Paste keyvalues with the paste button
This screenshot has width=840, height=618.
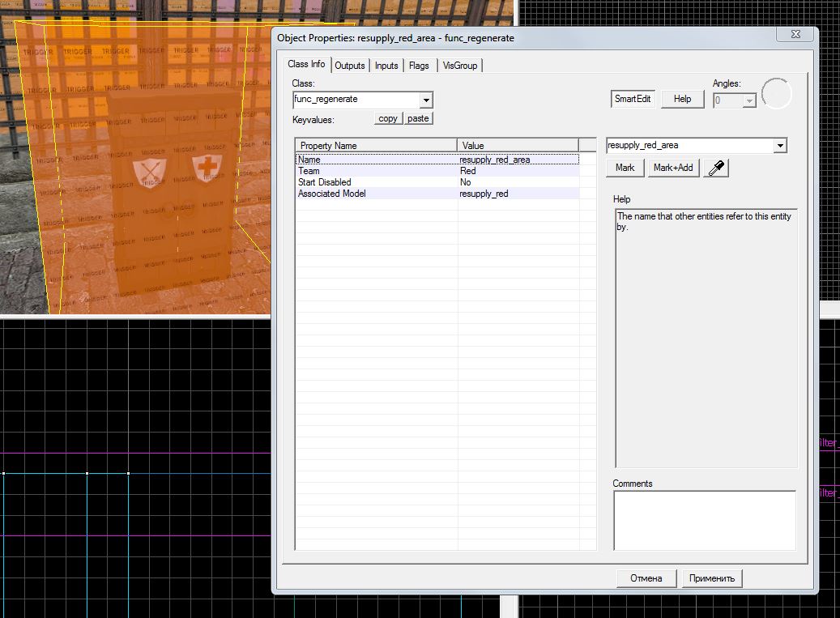coord(418,118)
